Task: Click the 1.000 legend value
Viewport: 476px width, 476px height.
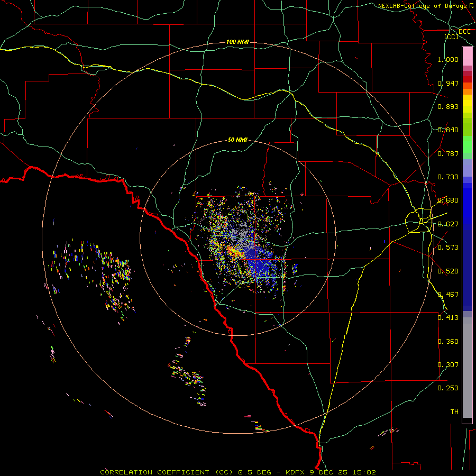Action: (448, 59)
